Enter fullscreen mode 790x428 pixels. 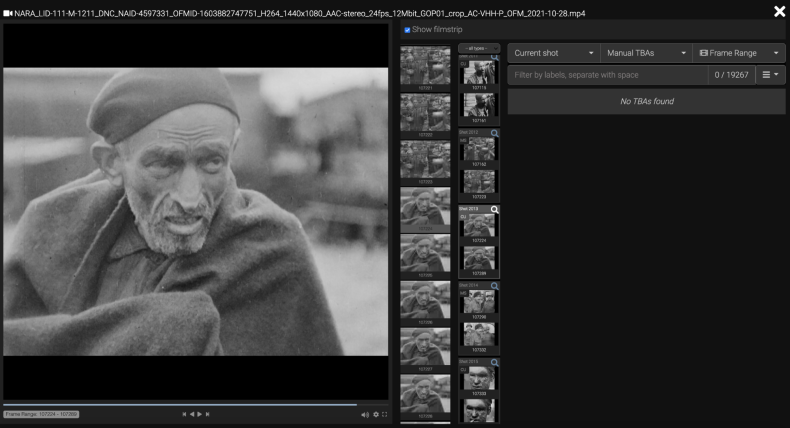click(x=384, y=414)
